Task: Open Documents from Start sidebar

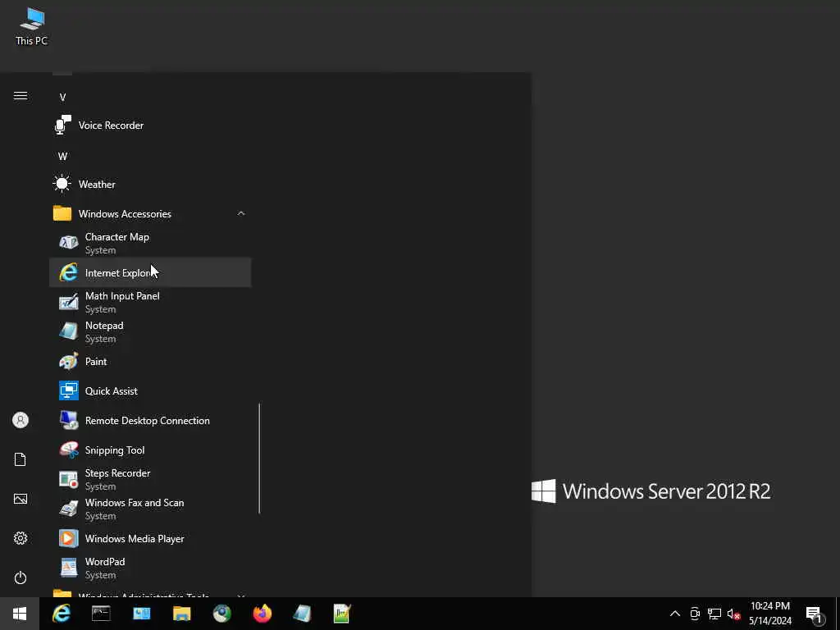Action: click(x=21, y=459)
